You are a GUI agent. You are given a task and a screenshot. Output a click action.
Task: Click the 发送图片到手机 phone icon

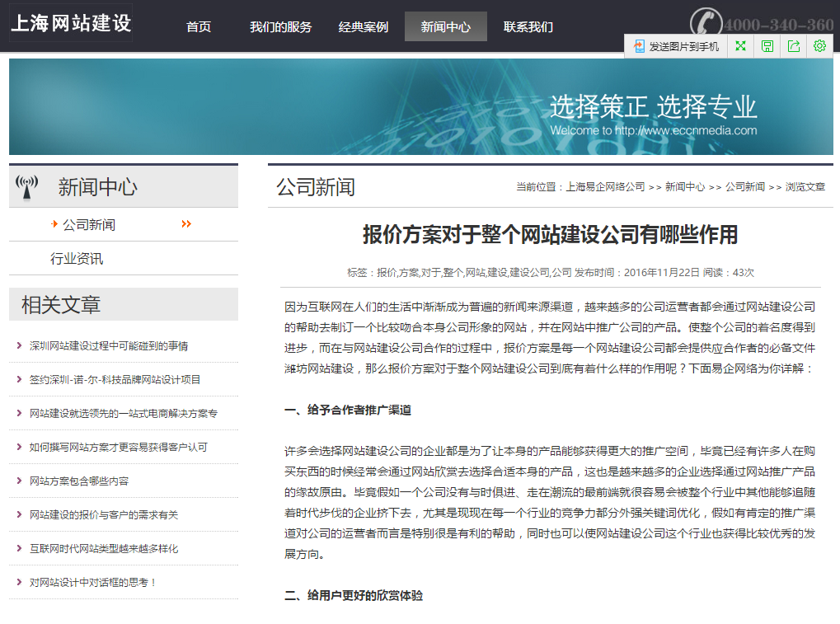[638, 45]
